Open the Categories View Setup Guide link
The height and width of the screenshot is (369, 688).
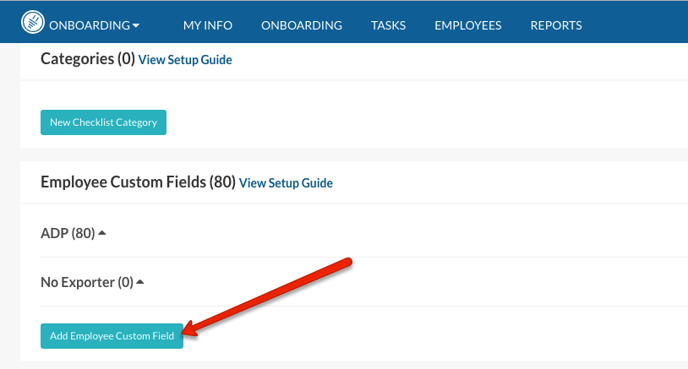[x=185, y=60]
